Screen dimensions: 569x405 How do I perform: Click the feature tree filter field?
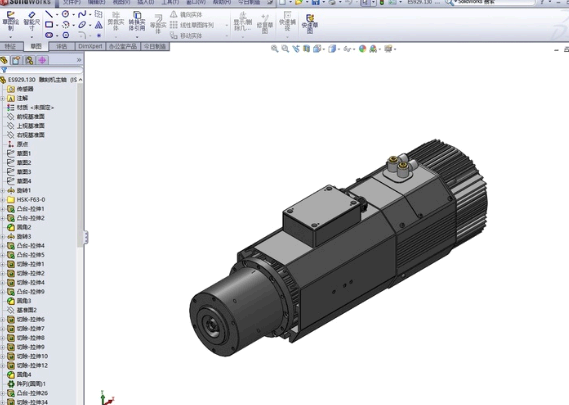44,70
